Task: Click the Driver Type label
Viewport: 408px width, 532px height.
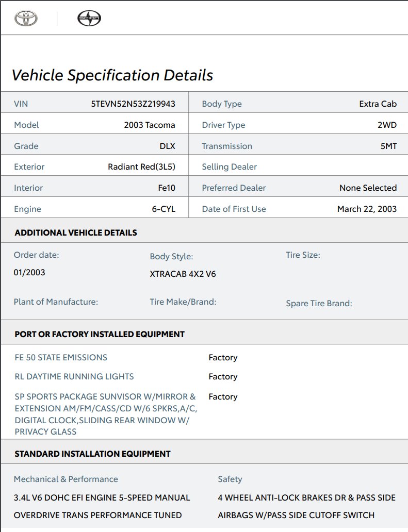Action: tap(223, 125)
